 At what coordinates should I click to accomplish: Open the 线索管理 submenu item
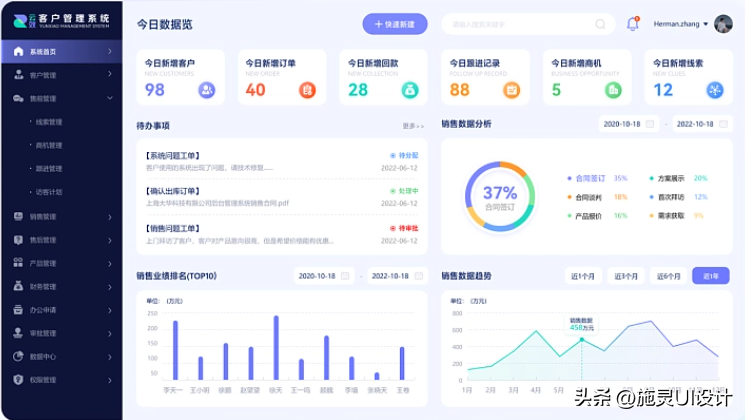pos(48,122)
